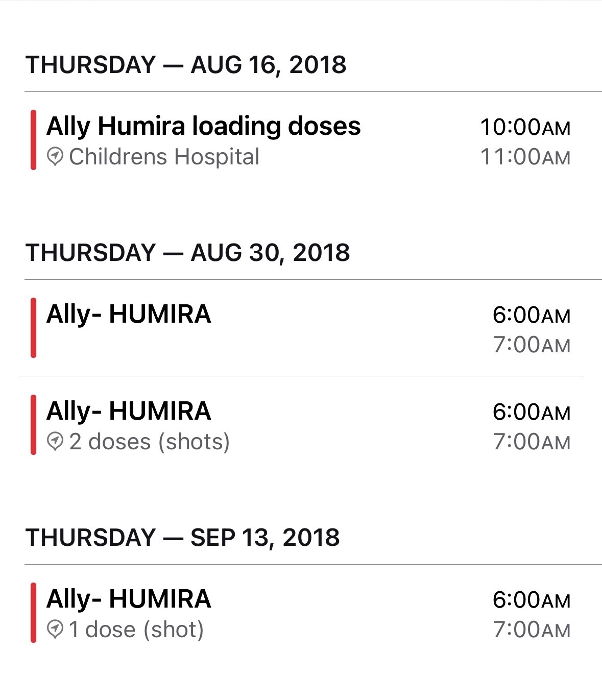602x700 pixels.
Task: Select the 1 dose (shot) location text
Action: [136, 630]
